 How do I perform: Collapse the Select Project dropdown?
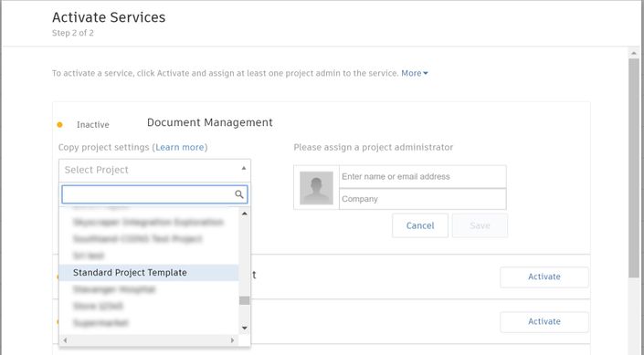pyautogui.click(x=154, y=170)
